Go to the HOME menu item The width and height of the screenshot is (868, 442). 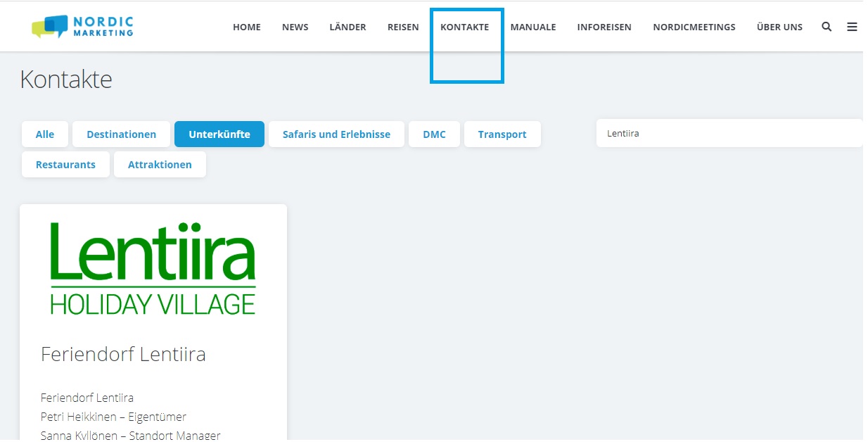pos(247,27)
